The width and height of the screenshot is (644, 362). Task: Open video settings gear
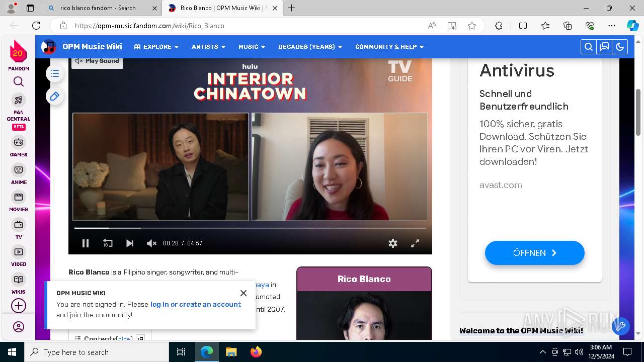[x=393, y=243]
